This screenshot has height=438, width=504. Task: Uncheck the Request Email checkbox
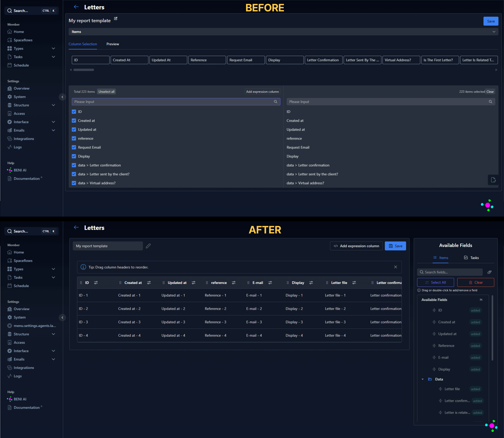74,147
